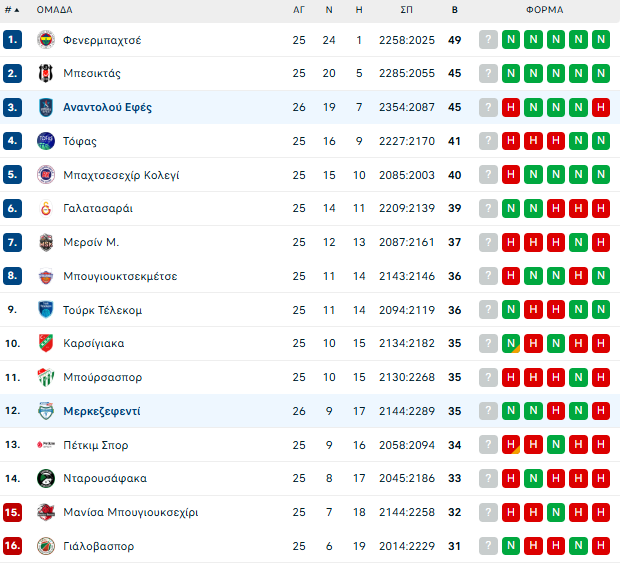
Task: Click the Γιάλοβασπορ club crest
Action: coord(46,547)
